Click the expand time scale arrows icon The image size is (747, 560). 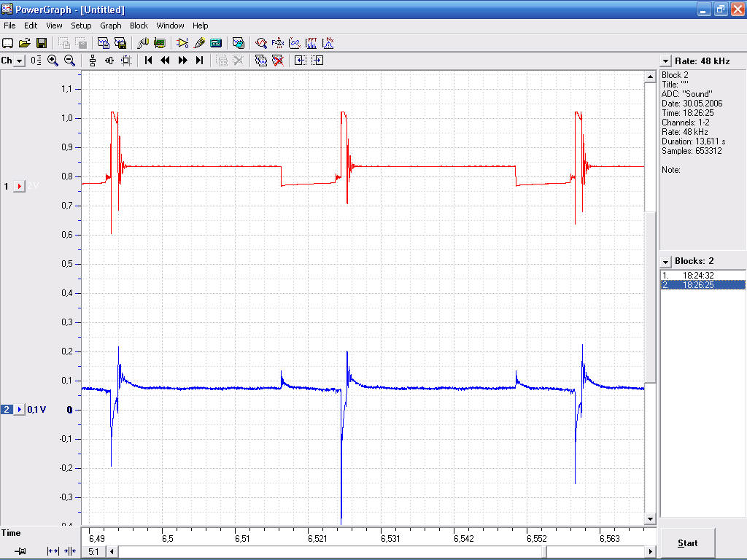[x=53, y=551]
